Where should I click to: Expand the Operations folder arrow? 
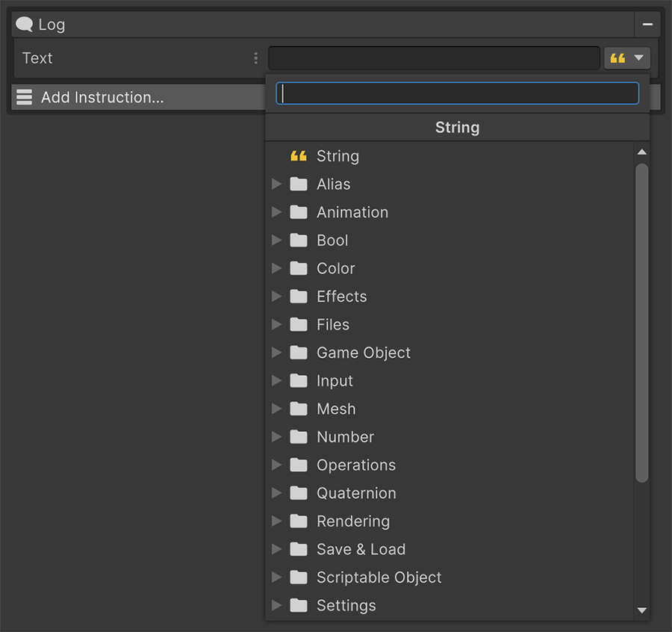[277, 465]
